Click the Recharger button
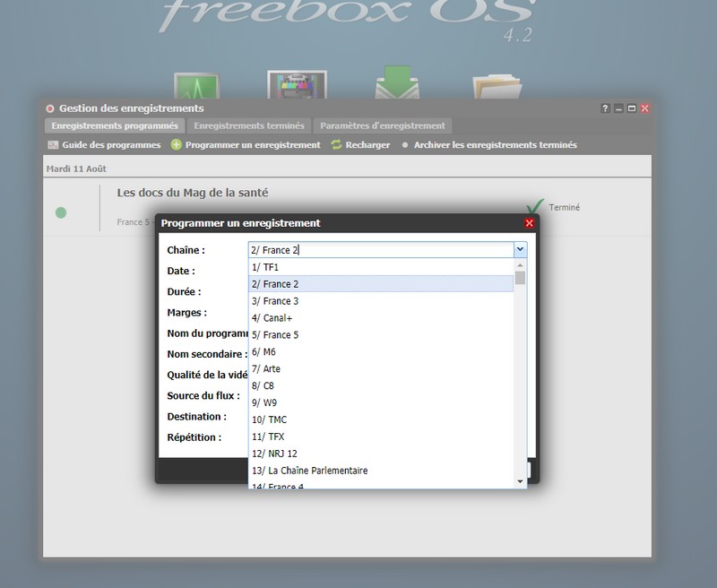Viewport: 717px width, 588px height. (360, 145)
